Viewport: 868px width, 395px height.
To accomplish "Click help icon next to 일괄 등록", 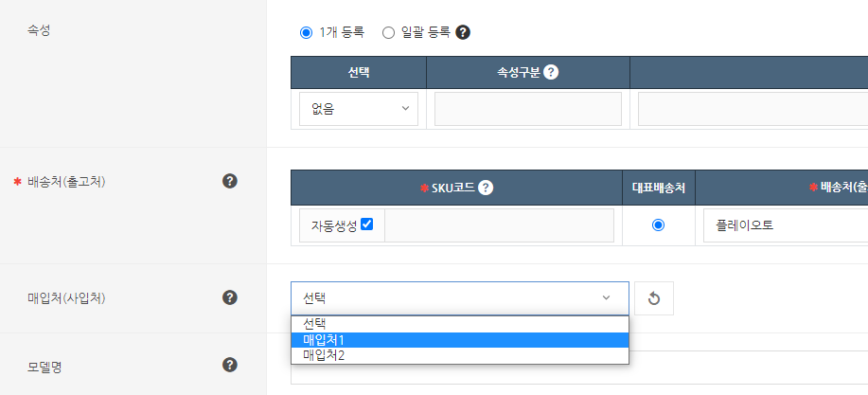I will [x=463, y=32].
